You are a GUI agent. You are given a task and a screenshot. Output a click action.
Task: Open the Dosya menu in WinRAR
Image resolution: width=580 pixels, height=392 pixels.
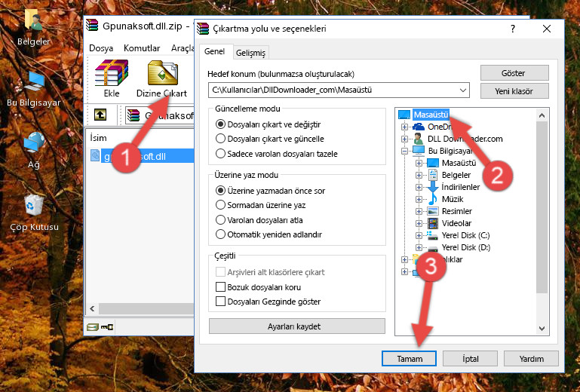tap(101, 48)
